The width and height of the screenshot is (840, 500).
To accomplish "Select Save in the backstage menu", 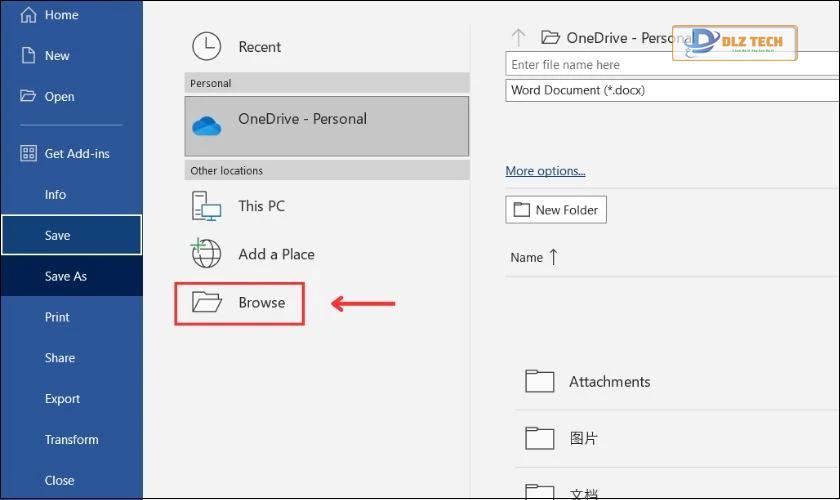I will 72,235.
